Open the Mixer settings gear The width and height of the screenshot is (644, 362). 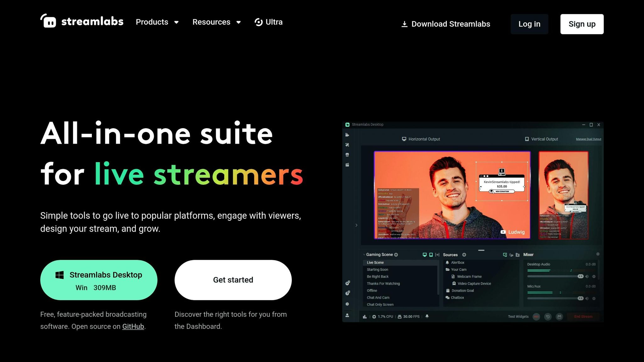click(598, 254)
